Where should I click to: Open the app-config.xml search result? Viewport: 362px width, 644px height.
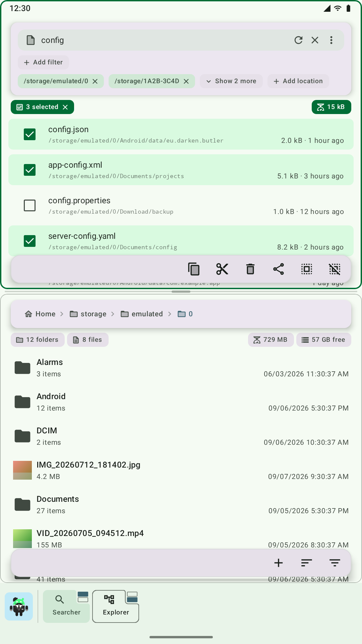click(x=181, y=170)
